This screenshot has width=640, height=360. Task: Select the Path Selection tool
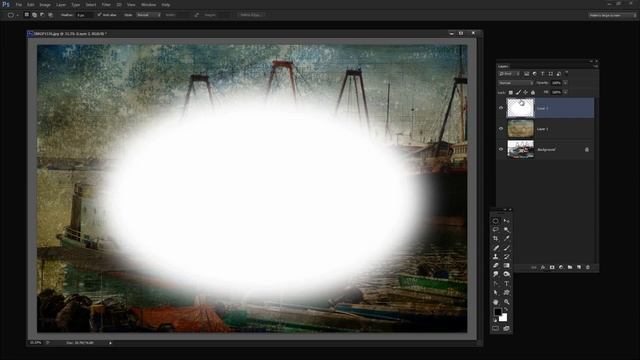(496, 293)
